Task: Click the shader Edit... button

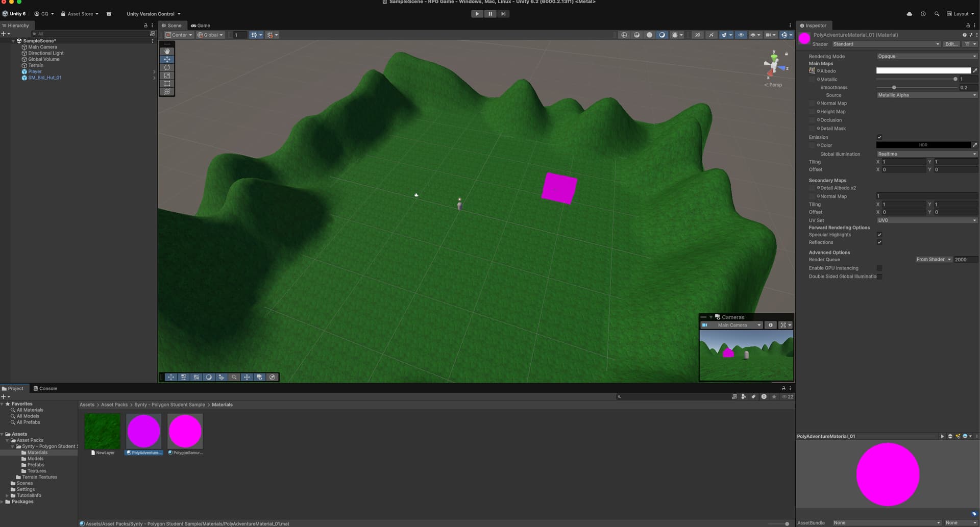Action: click(951, 44)
